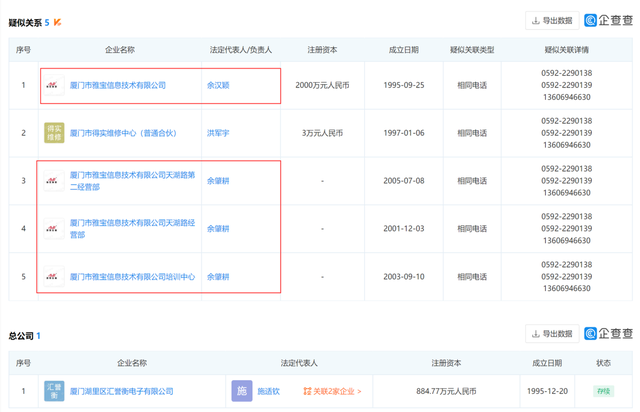The width and height of the screenshot is (640, 412).
Task: Click 法定代表人/负责人 column header
Action: (x=241, y=50)
